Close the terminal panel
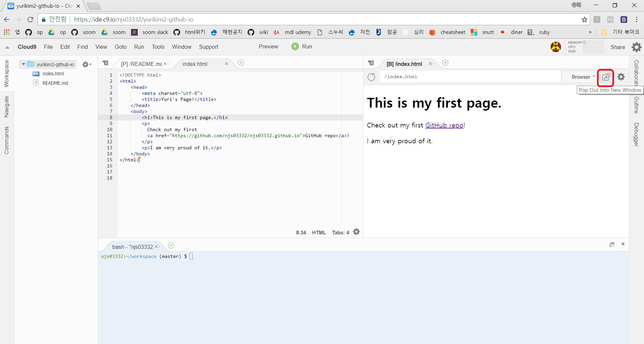 pyautogui.click(x=623, y=244)
